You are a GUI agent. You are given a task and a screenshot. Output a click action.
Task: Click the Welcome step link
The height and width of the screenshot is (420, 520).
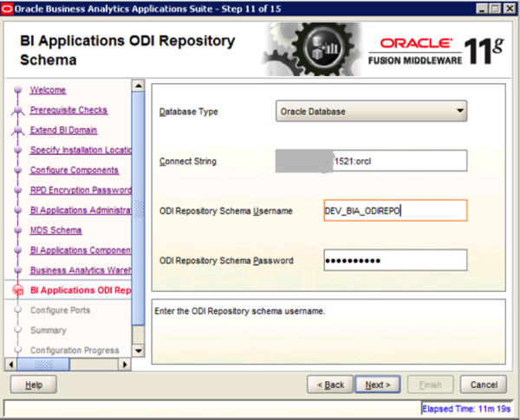[x=48, y=90]
